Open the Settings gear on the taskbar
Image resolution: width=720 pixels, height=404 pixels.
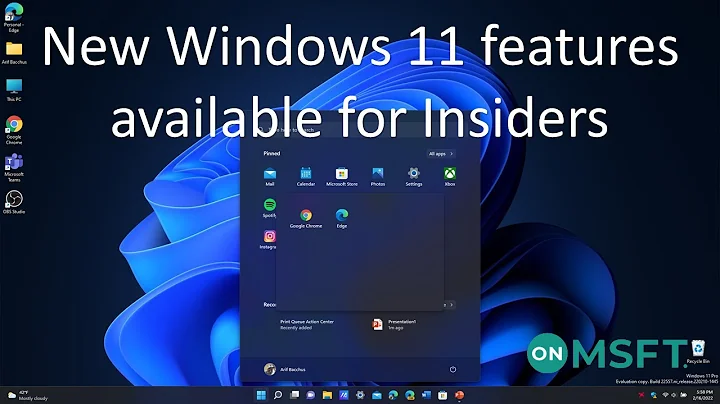pos(360,395)
